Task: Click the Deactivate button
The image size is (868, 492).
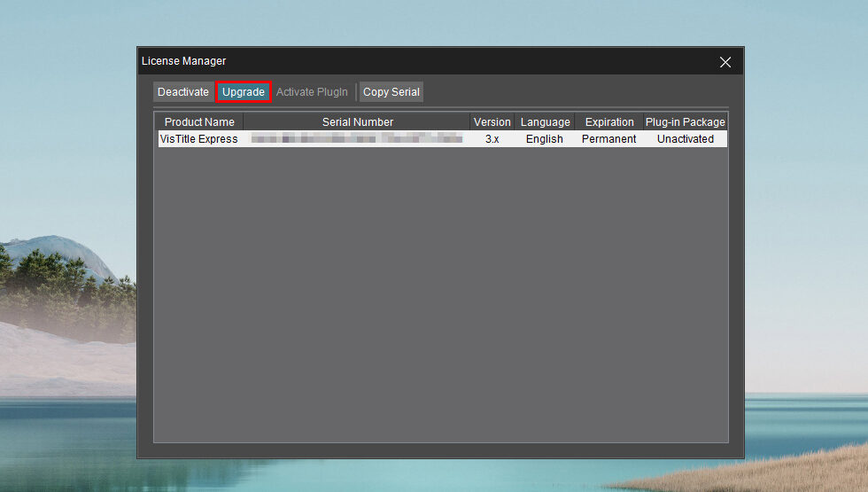Action: click(182, 92)
